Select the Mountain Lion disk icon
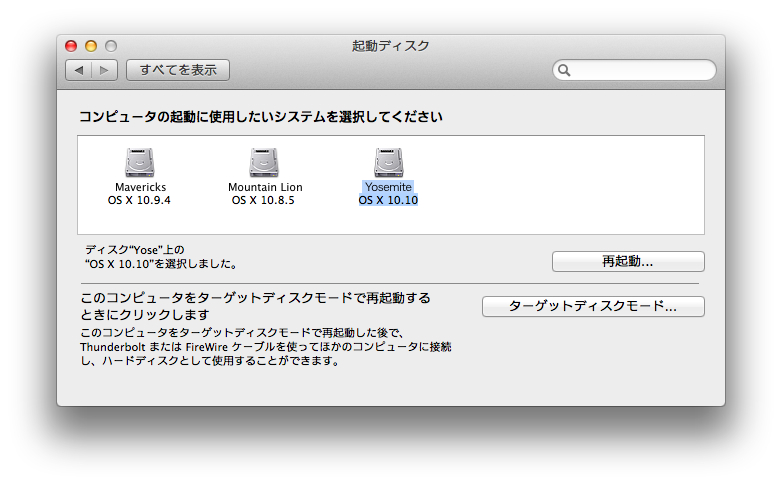Screen dimensions: 782x485 (264, 163)
